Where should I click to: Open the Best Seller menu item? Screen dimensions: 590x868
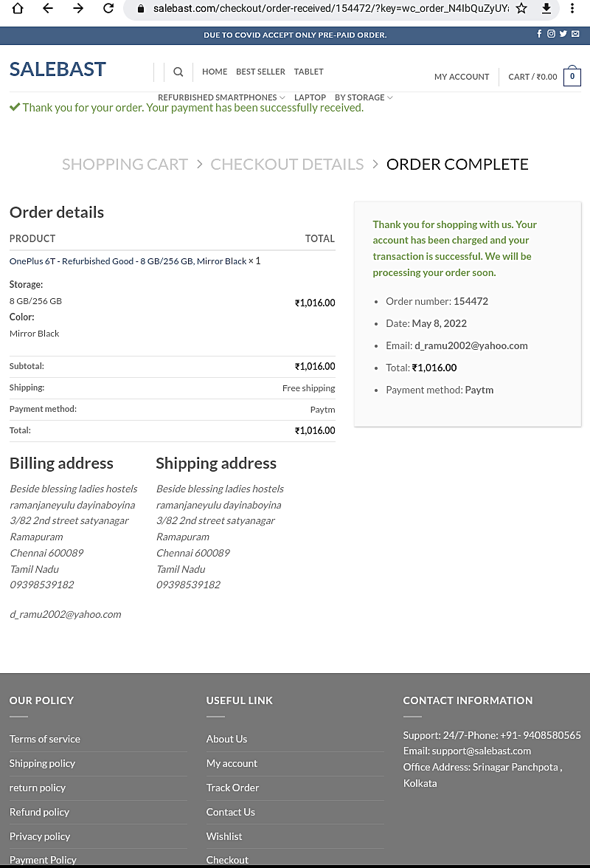point(260,72)
